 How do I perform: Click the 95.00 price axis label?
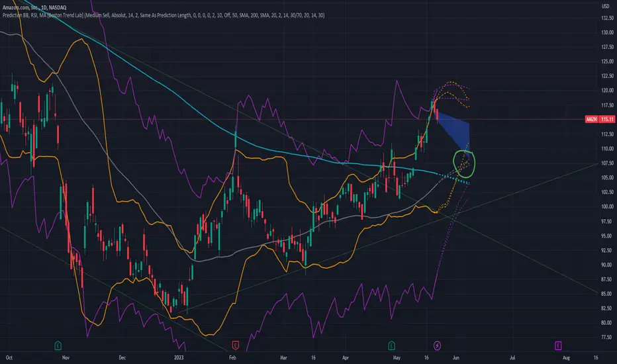[608, 236]
